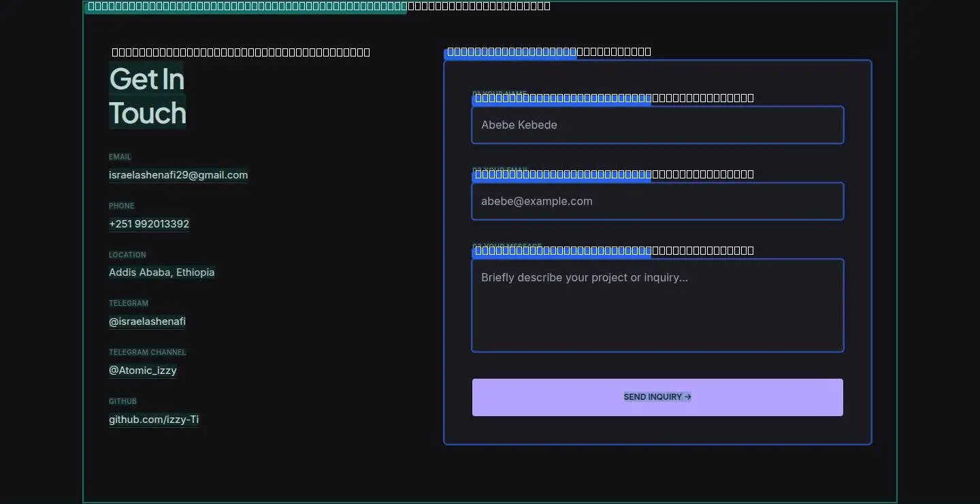Click the green overlay tag at page top
Screen dimensions: 980x504
246,7
